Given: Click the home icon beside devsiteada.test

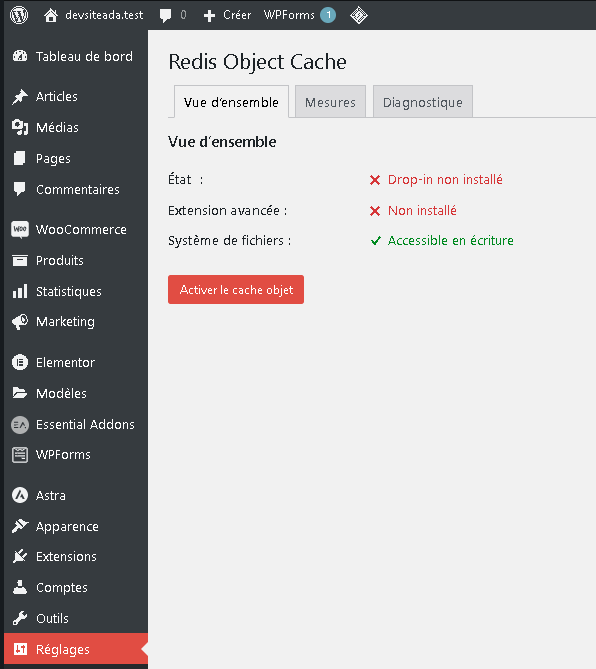Looking at the screenshot, I should 51,15.
